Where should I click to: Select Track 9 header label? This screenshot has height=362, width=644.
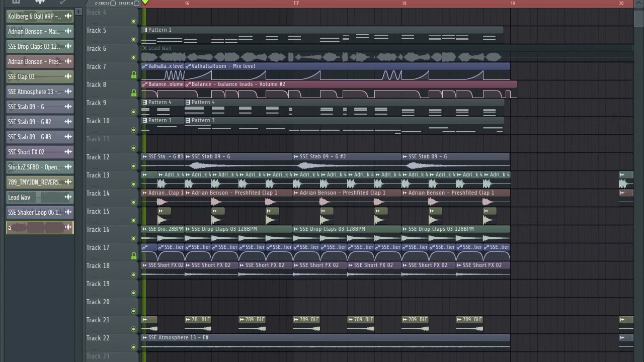coord(96,103)
